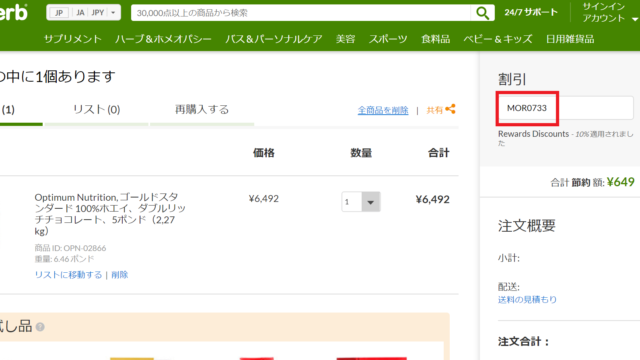Viewport: 640px width, 360px height.
Task: Focus the product search input field
Action: (x=301, y=13)
